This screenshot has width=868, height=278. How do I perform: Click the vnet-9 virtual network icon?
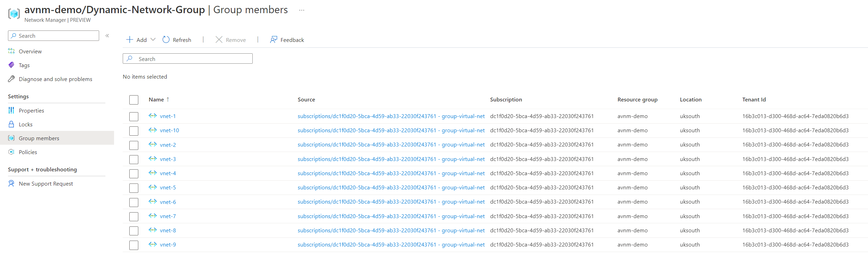tap(153, 244)
